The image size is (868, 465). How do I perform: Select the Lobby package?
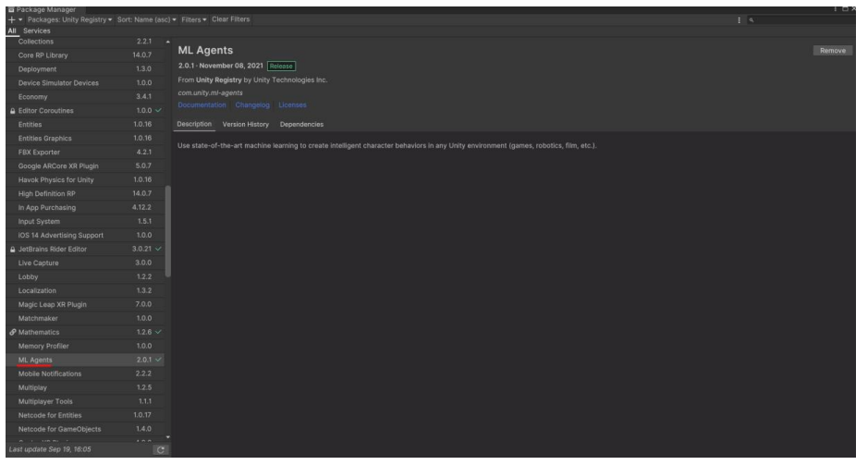coord(85,276)
